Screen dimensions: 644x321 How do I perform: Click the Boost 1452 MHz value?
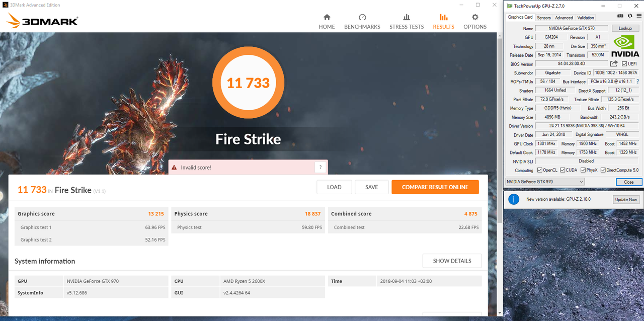coord(628,143)
